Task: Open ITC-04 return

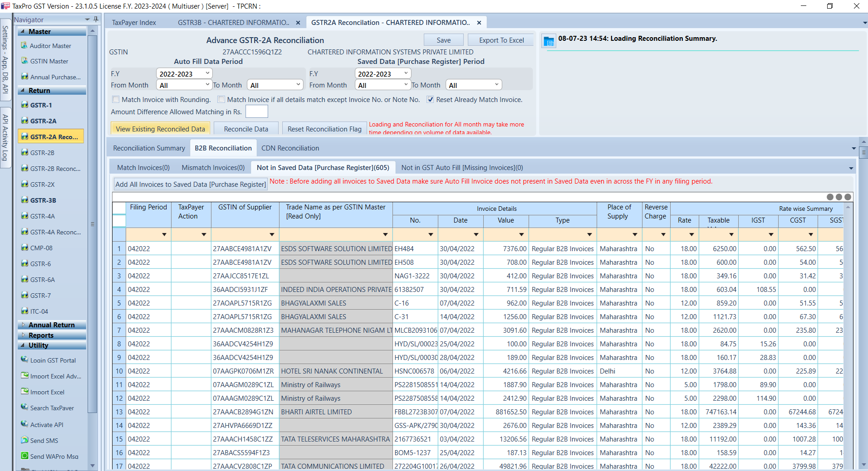Action: 39,311
